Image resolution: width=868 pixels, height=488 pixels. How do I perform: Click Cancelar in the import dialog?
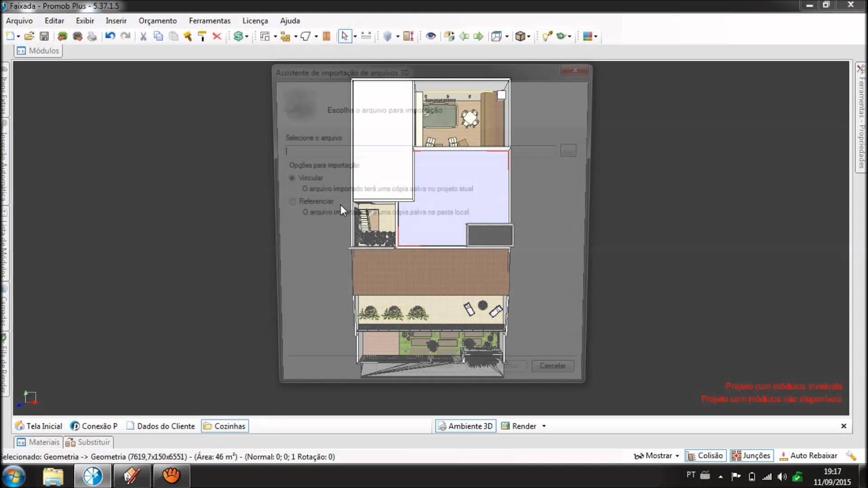pos(553,366)
